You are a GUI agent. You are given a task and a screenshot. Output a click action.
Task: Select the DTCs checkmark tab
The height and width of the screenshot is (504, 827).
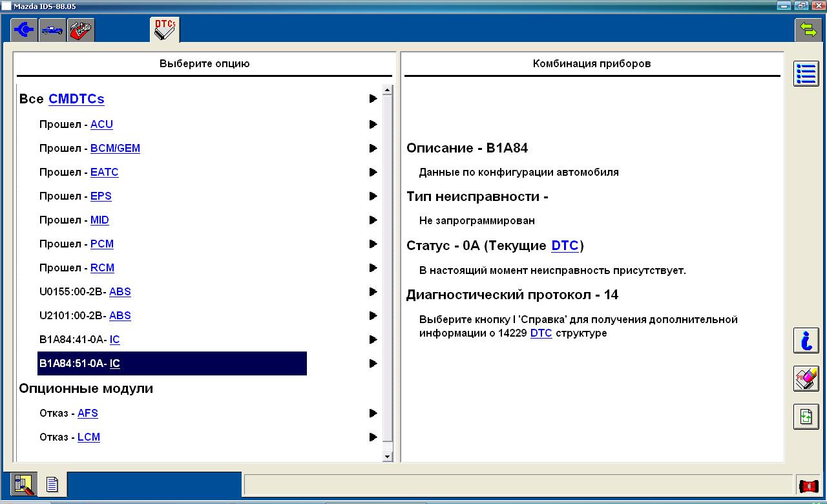click(x=165, y=30)
